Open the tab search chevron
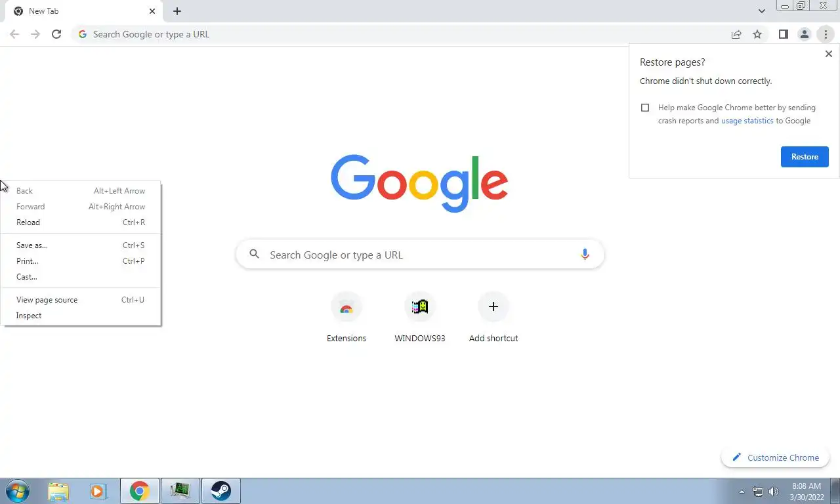Image resolution: width=840 pixels, height=504 pixels. (x=761, y=11)
